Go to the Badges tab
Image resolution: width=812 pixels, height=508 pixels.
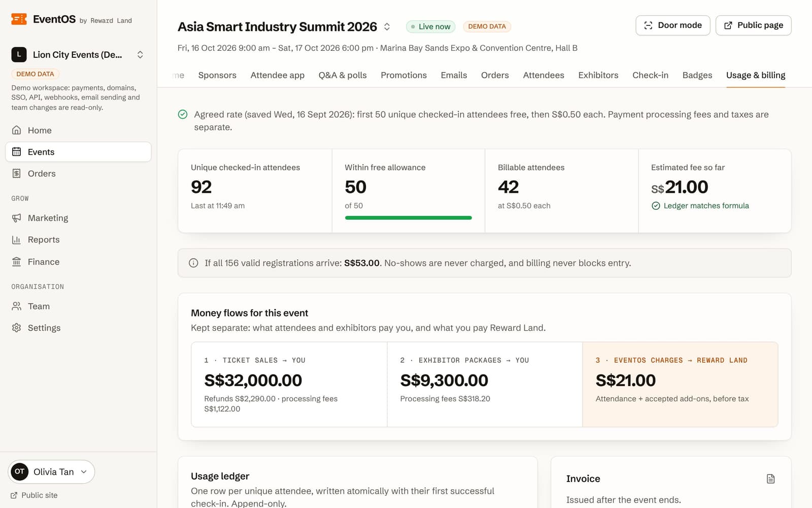pos(697,75)
